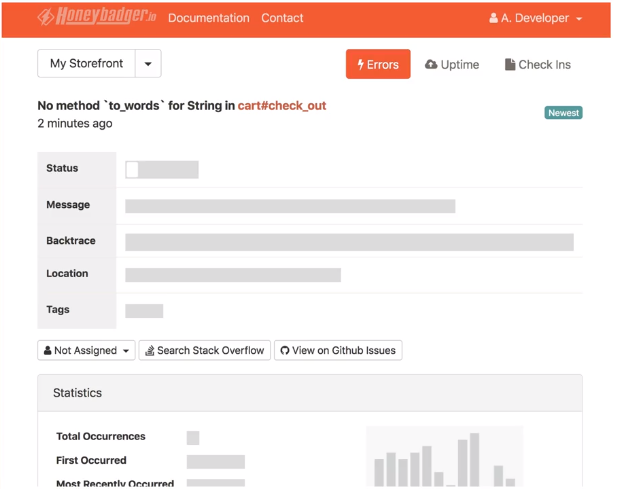Click the cloud icon next to Uptime
Image resolution: width=624 pixels, height=489 pixels.
431,64
